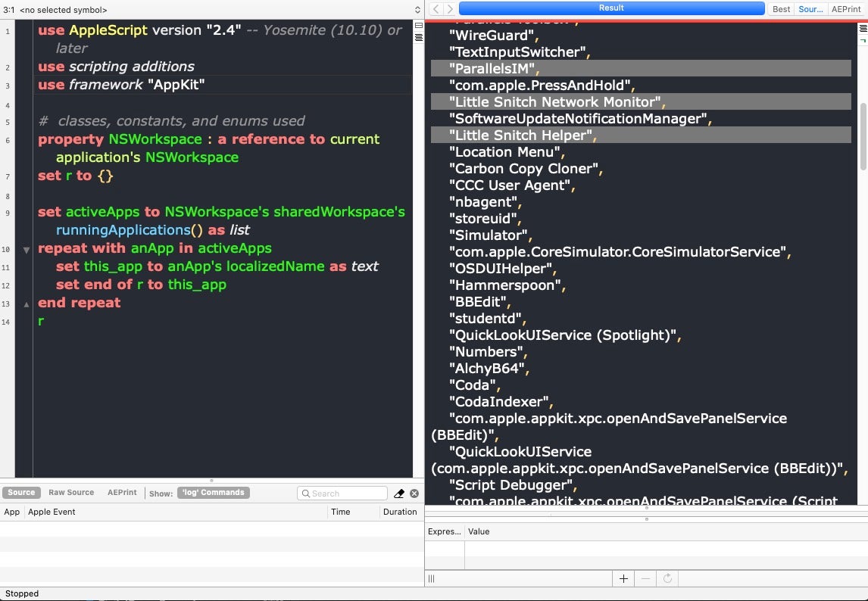The height and width of the screenshot is (601, 868).
Task: Click the split-pane icon above the editor scrollbar
Action: coord(418,26)
